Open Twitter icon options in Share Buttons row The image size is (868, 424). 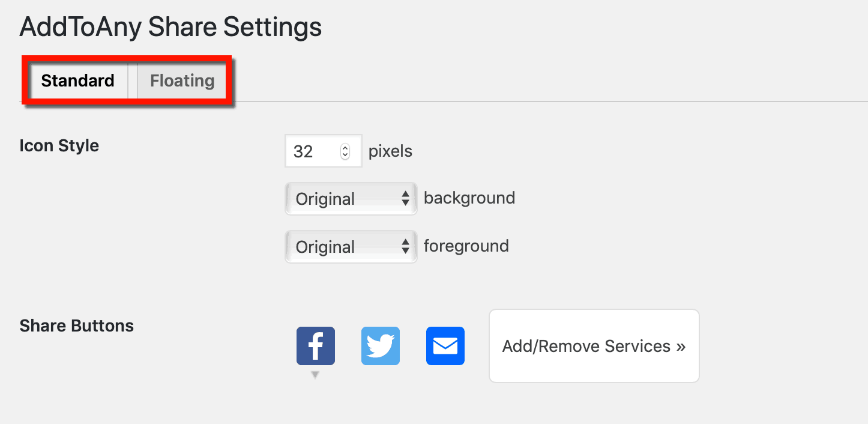tap(380, 346)
